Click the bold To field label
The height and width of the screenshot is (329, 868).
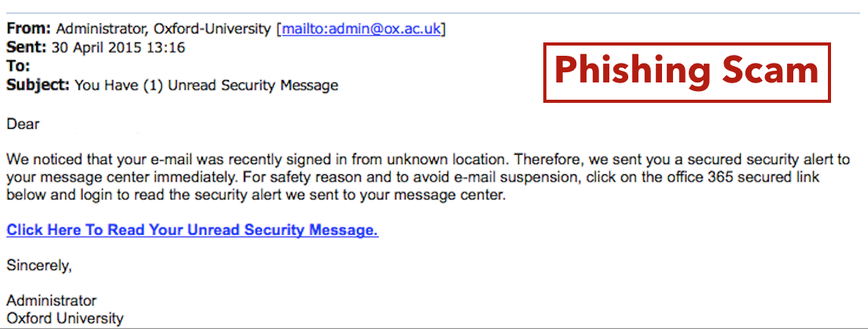click(18, 67)
